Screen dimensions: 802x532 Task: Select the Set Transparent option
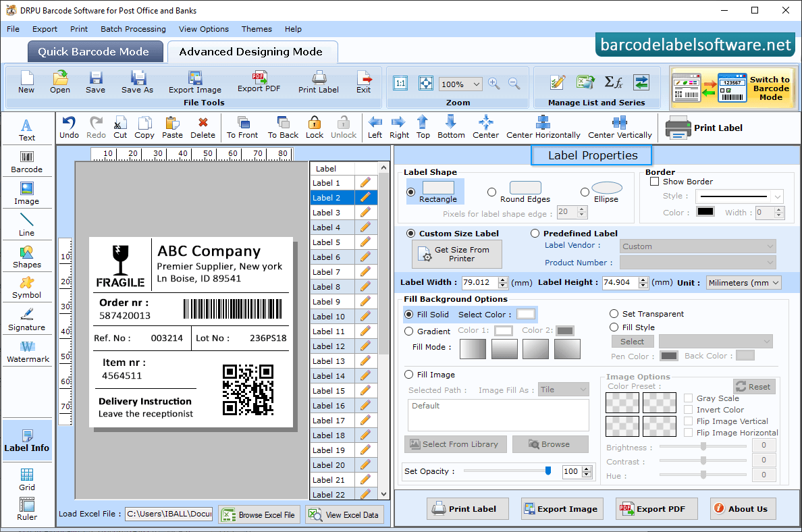click(614, 313)
